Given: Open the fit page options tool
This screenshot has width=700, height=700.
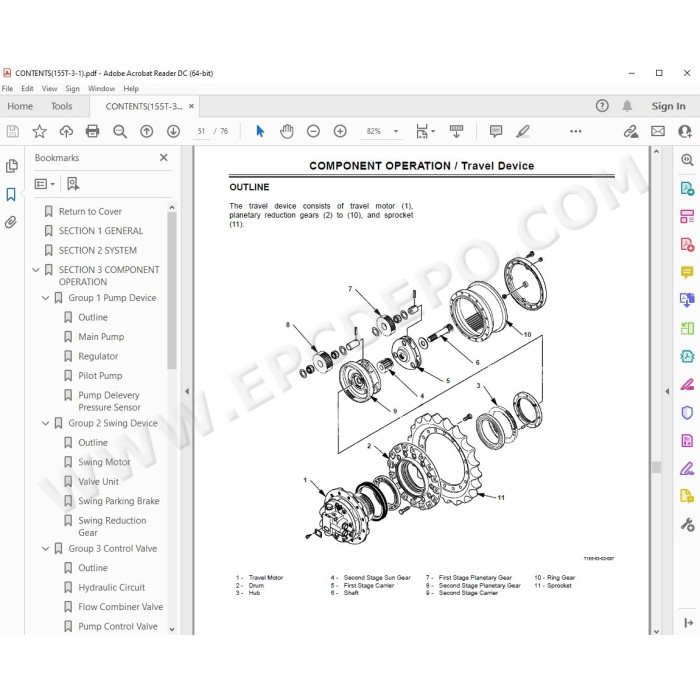Looking at the screenshot, I should click(x=425, y=131).
